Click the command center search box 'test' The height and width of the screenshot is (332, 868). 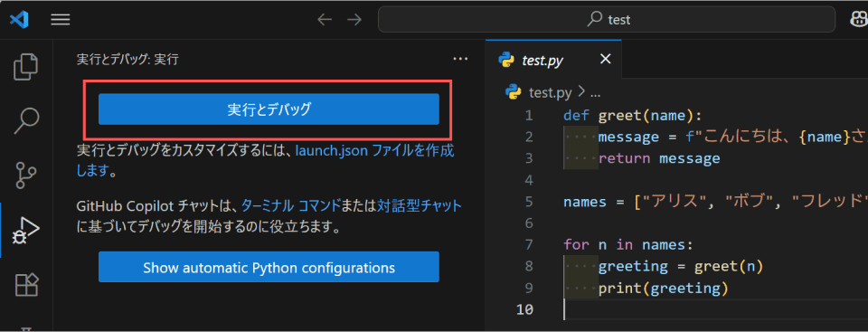click(x=606, y=20)
